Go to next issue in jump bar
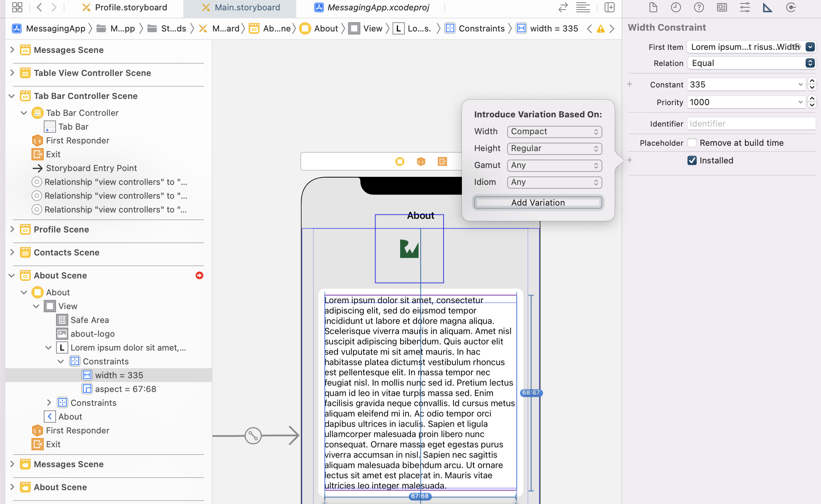This screenshot has width=821, height=504. (612, 29)
